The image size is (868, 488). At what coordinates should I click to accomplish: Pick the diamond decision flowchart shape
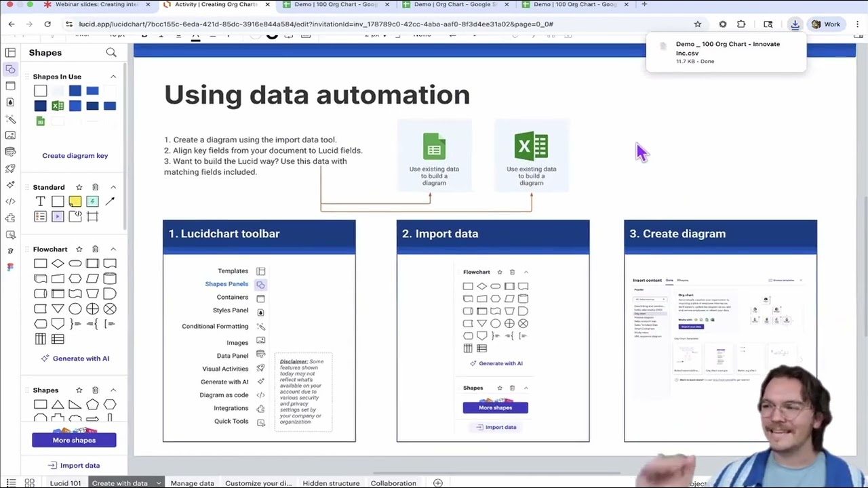[x=58, y=263]
